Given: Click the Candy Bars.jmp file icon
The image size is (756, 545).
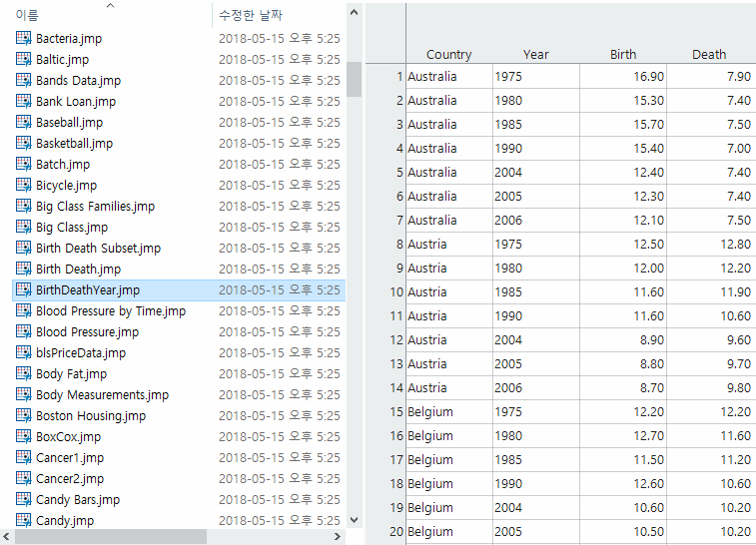Looking at the screenshot, I should pyautogui.click(x=24, y=499).
